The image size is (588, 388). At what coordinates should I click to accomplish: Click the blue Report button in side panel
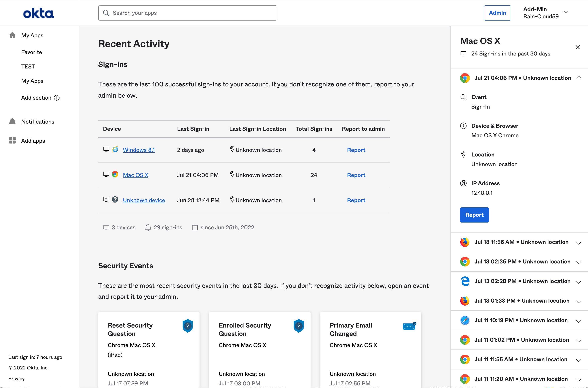[474, 215]
